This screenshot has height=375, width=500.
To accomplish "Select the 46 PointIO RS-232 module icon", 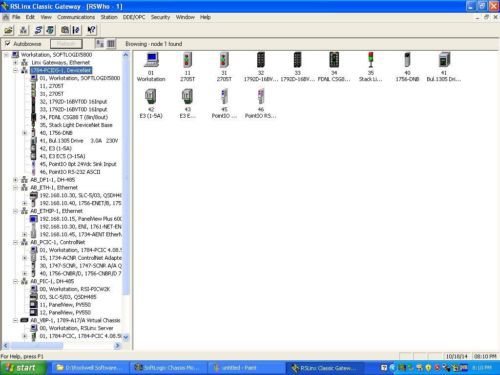I will [x=261, y=97].
